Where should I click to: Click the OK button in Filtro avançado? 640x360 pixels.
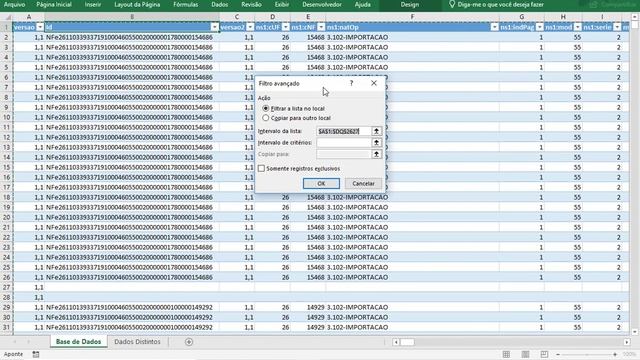pyautogui.click(x=321, y=183)
